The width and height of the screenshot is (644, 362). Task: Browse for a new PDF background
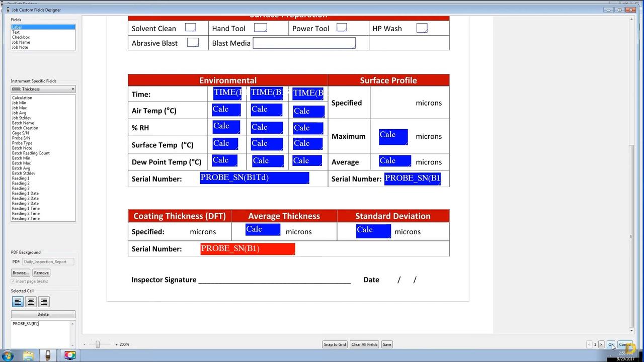coord(20,273)
